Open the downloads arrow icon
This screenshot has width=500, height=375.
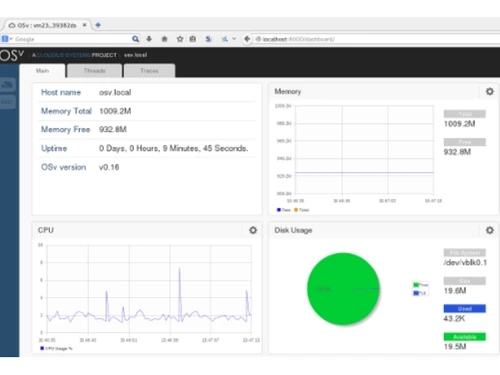(149, 39)
